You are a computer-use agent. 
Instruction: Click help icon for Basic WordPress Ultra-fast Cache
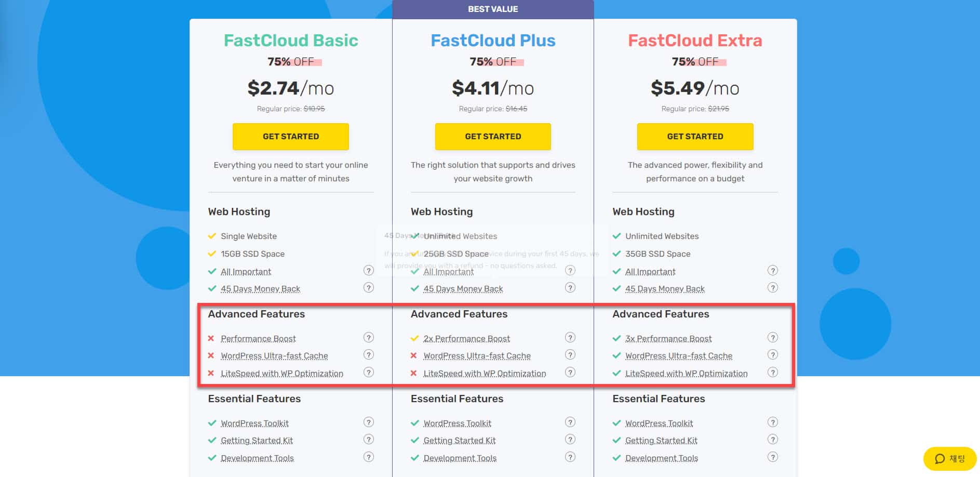point(369,354)
